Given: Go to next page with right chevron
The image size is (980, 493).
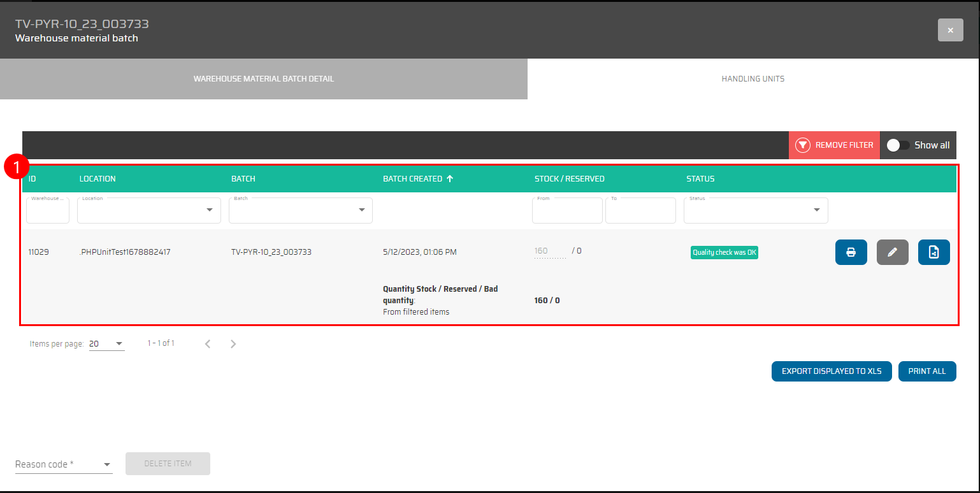Looking at the screenshot, I should 233,344.
